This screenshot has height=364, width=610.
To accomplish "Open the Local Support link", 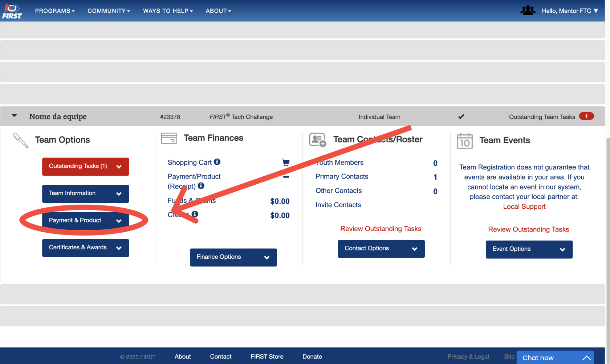I will pyautogui.click(x=524, y=206).
